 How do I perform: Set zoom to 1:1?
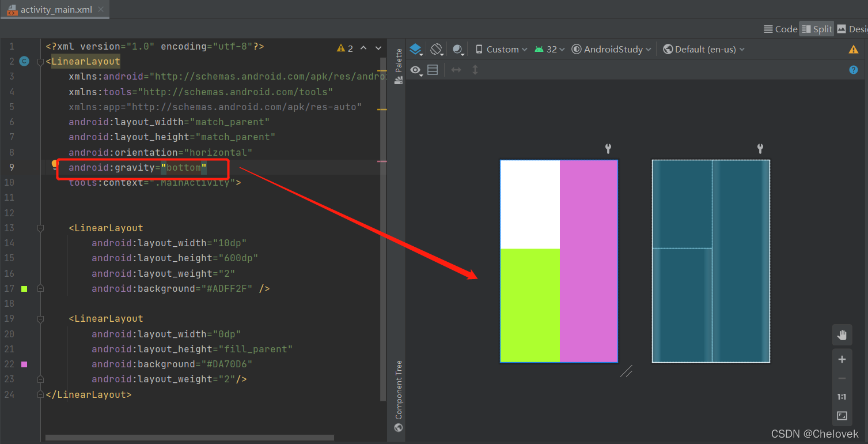pyautogui.click(x=842, y=397)
